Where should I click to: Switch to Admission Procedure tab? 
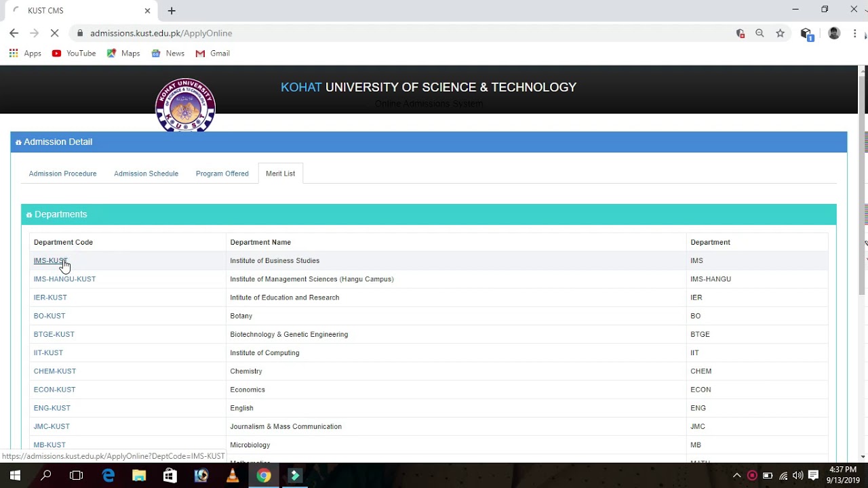[x=62, y=174]
